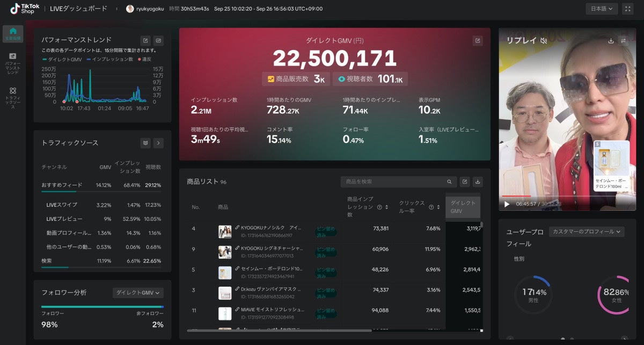Click the ピン留め済み tag on KYOGOKUナノシルク
The width and height of the screenshot is (644, 345).
click(x=326, y=231)
